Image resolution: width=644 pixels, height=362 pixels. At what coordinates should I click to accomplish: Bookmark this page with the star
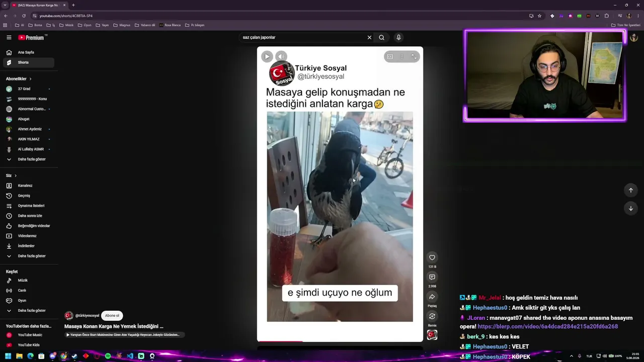tap(539, 16)
